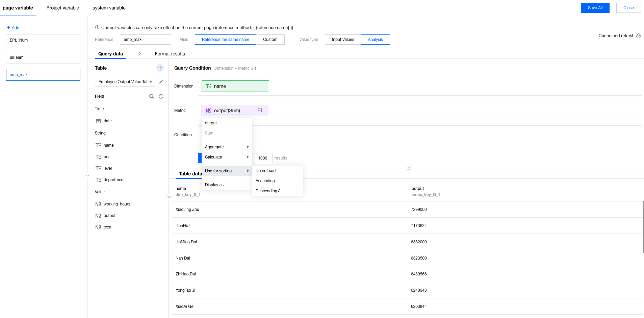Select Ascending sort option
644x318 pixels.
click(265, 181)
